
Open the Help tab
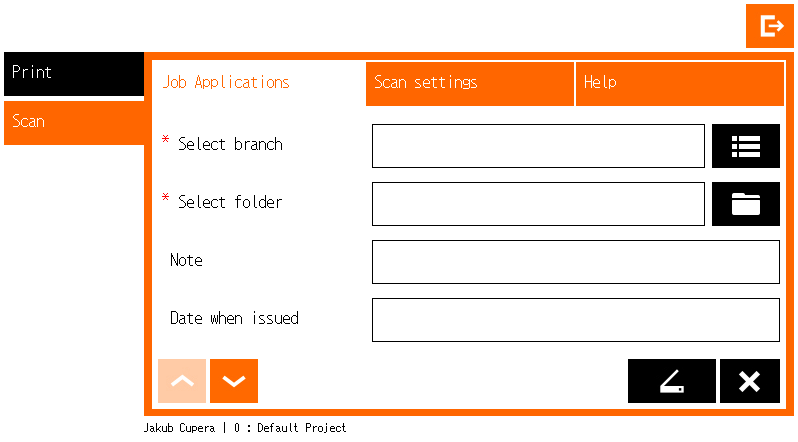pos(679,83)
